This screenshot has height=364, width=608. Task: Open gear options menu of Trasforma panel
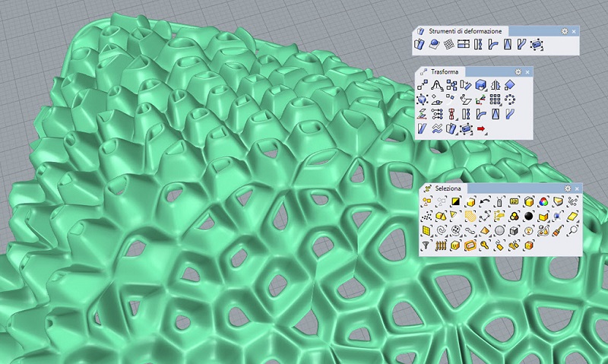[518, 71]
